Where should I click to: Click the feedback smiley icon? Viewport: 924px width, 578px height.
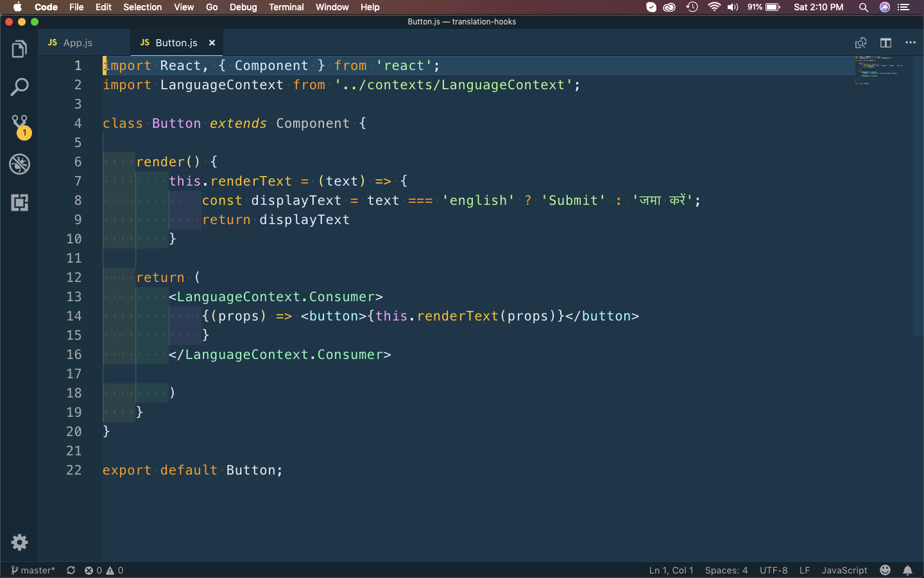point(886,570)
